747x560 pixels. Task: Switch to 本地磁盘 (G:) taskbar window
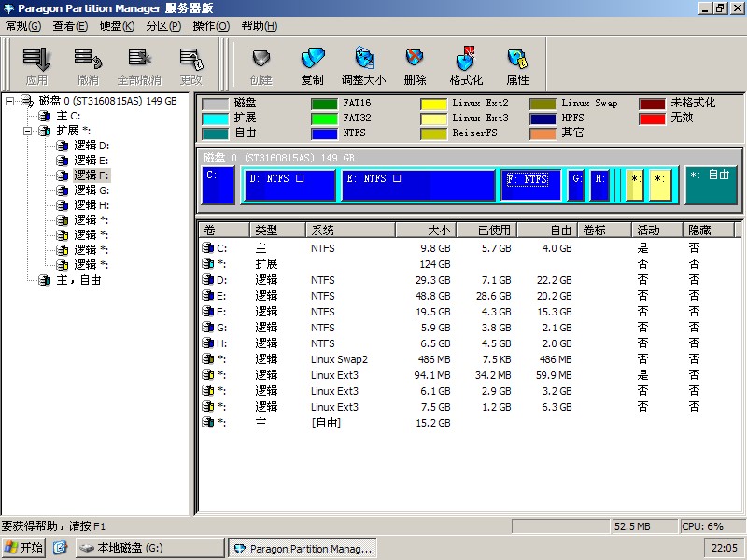pyautogui.click(x=150, y=548)
